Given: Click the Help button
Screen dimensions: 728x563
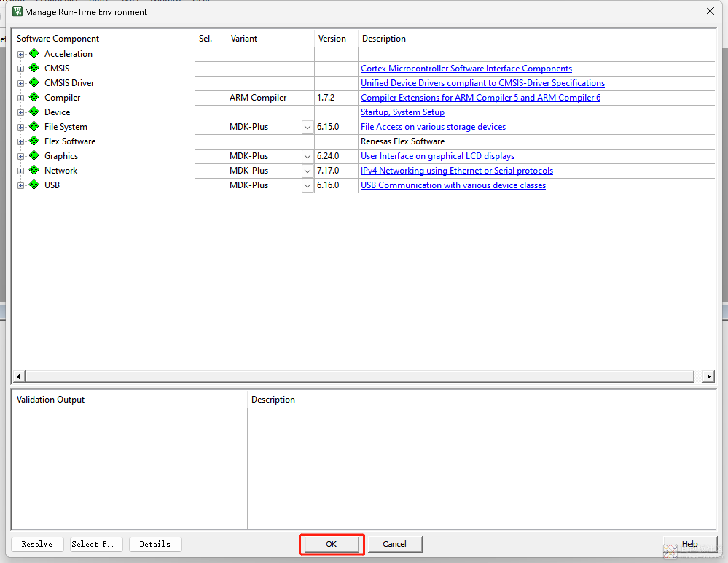Looking at the screenshot, I should pyautogui.click(x=690, y=544).
